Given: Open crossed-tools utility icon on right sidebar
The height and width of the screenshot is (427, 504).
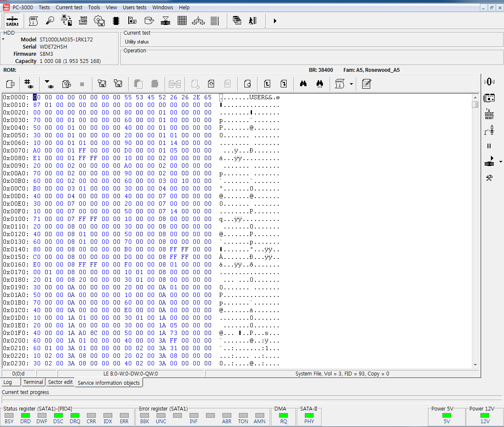Looking at the screenshot, I should click(489, 178).
